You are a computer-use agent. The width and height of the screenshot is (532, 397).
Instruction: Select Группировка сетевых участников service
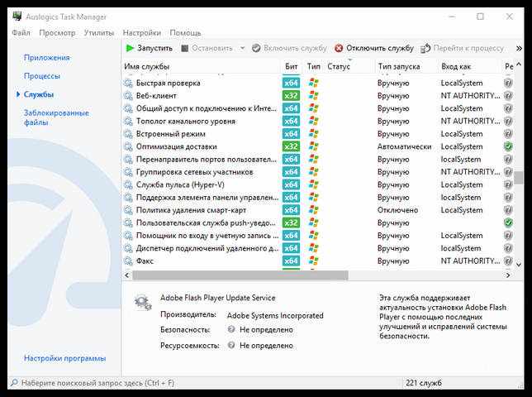(317, 172)
